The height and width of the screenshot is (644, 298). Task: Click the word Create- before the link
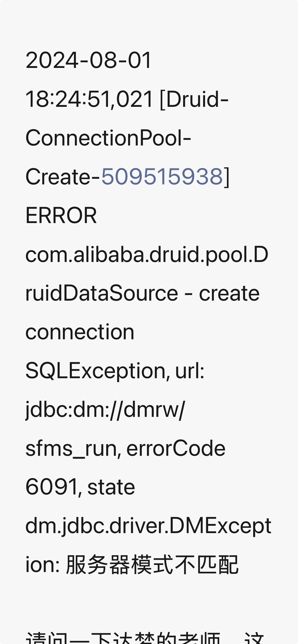click(63, 177)
